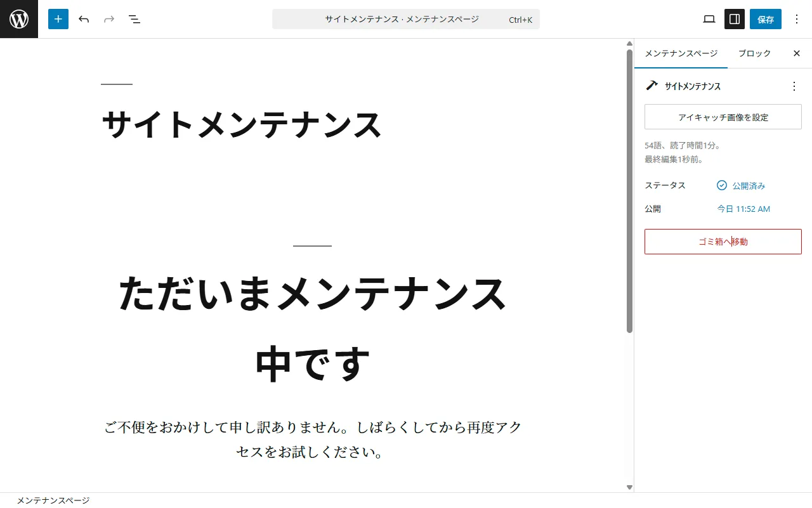The width and height of the screenshot is (812, 508).
Task: Open the editor options three-dot menu
Action: pos(797,19)
